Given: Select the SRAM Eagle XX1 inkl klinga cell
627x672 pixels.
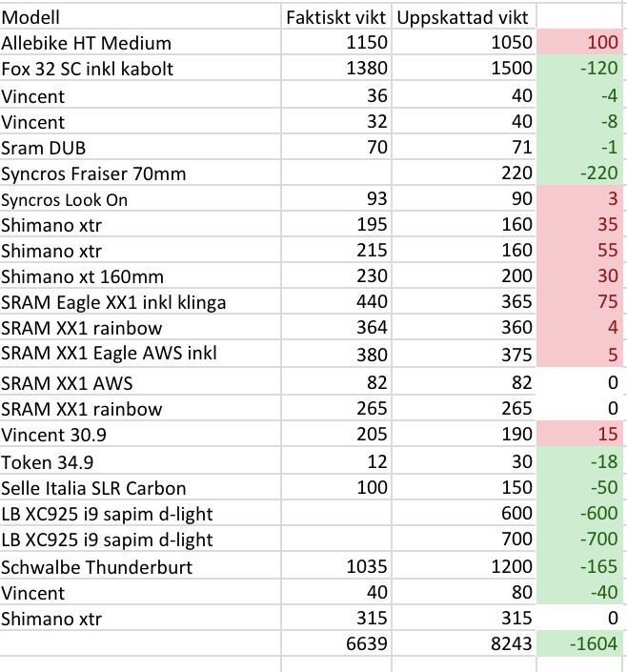Looking at the screenshot, I should click(x=140, y=302).
